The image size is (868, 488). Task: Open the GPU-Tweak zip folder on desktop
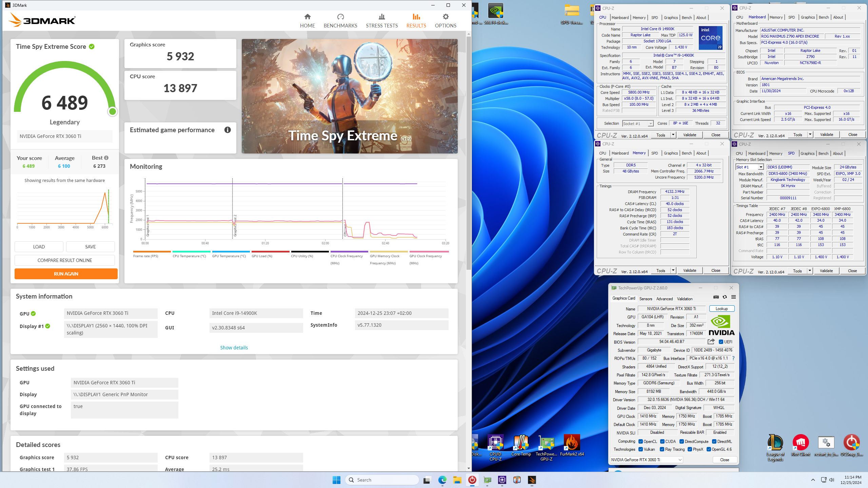point(572,14)
